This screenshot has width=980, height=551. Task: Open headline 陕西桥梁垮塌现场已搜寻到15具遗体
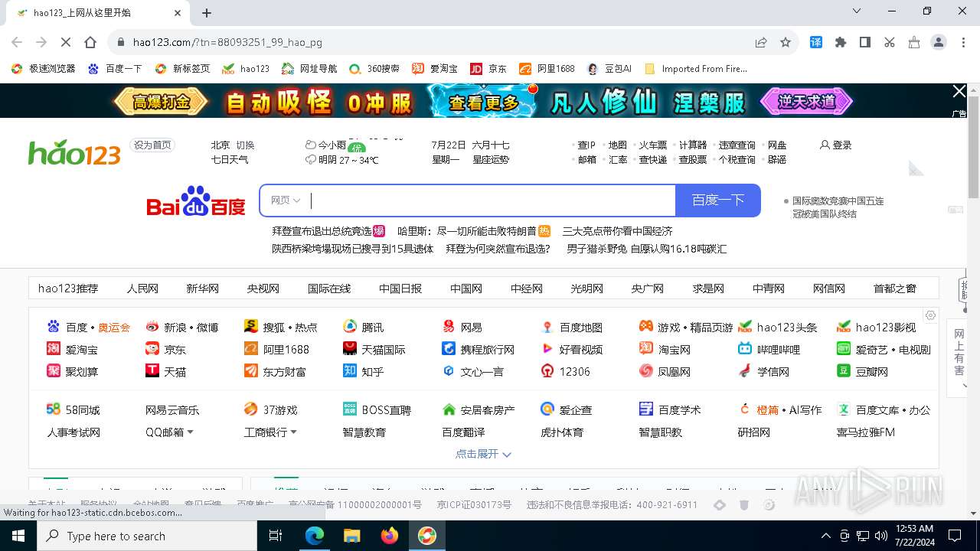point(353,249)
